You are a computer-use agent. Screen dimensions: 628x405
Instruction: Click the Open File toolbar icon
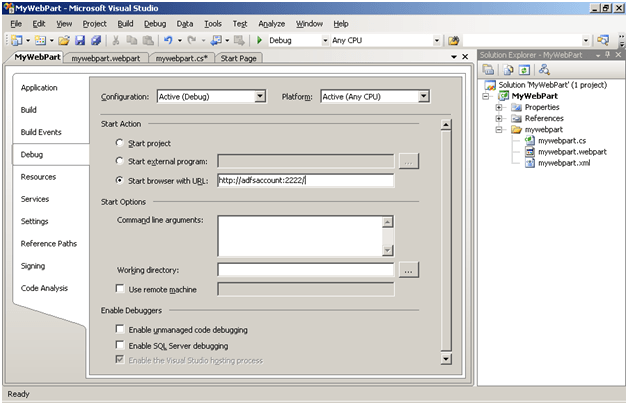tap(64, 41)
